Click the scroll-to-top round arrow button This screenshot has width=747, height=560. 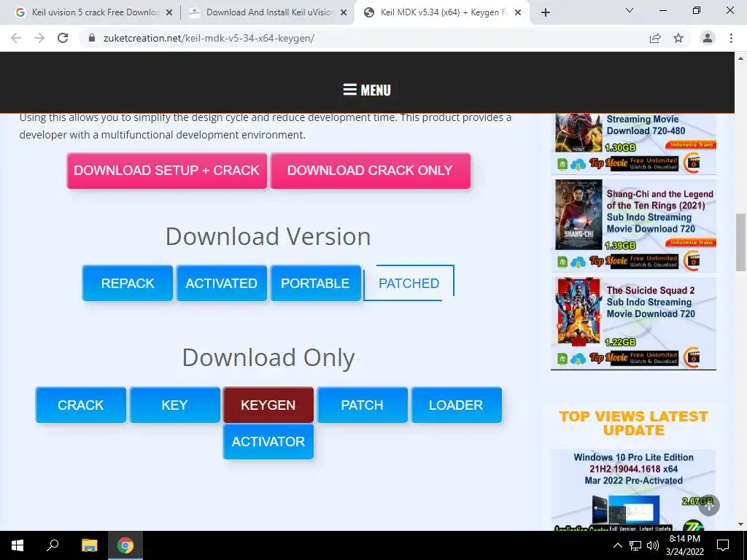pyautogui.click(x=709, y=505)
